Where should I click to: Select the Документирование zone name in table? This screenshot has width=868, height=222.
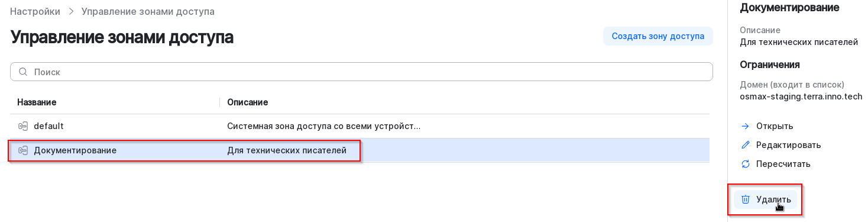[x=75, y=150]
